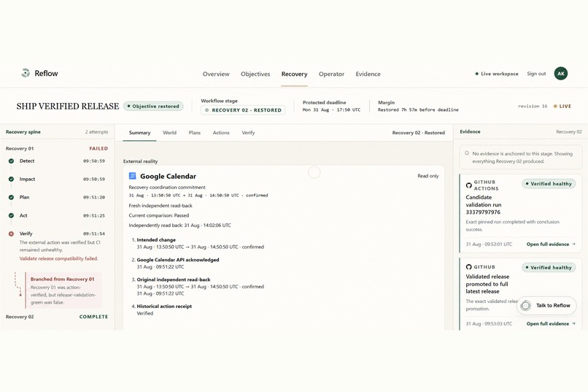Click the Google Calendar heading
This screenshot has height=392, width=588.
tap(168, 177)
